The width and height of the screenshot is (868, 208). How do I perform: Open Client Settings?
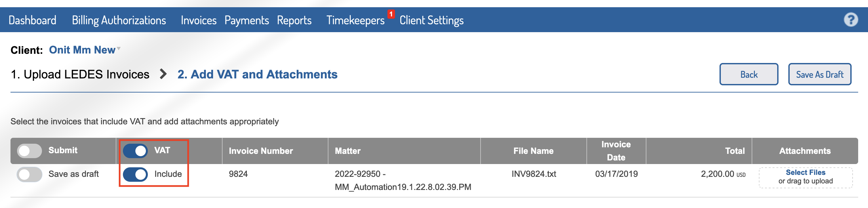coord(431,20)
